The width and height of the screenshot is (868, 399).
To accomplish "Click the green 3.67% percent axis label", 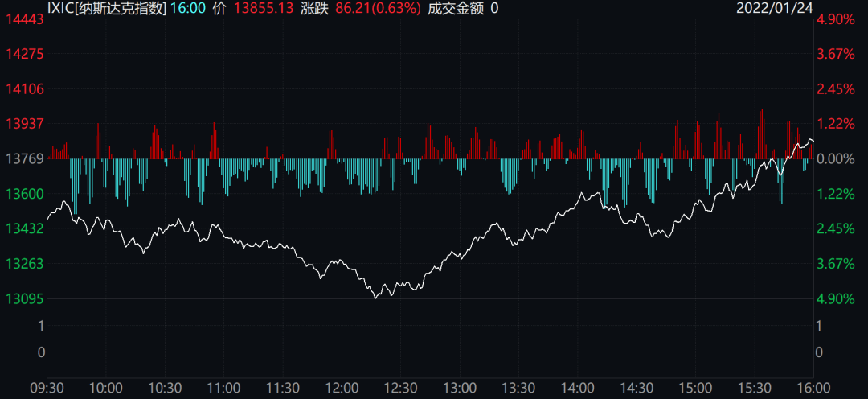I will 836,263.
